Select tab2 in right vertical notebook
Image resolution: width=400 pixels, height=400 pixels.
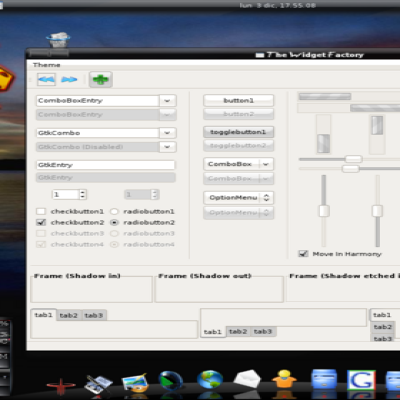pyautogui.click(x=383, y=327)
